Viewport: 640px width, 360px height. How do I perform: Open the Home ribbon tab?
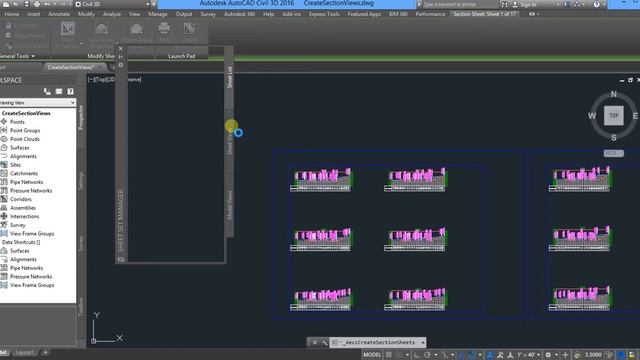click(11, 14)
